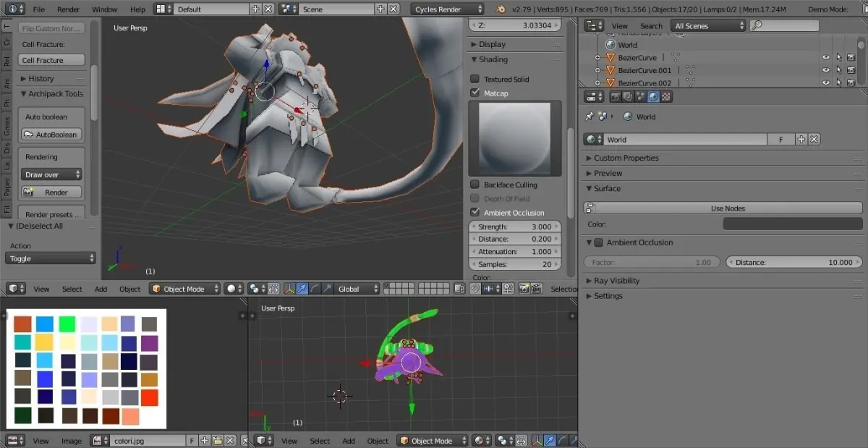Unlink the World datablock with X

coord(814,140)
